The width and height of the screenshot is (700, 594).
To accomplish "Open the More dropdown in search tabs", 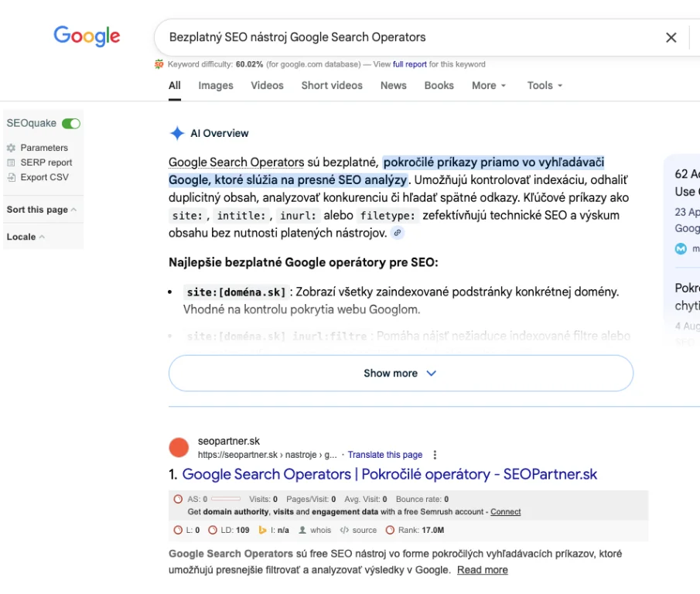I will (x=489, y=86).
